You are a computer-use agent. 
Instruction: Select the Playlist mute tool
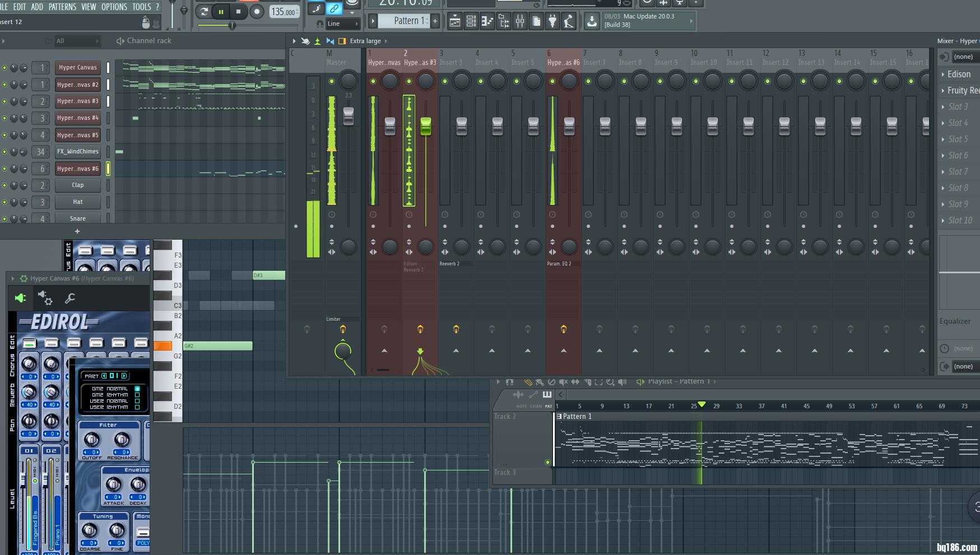click(564, 382)
